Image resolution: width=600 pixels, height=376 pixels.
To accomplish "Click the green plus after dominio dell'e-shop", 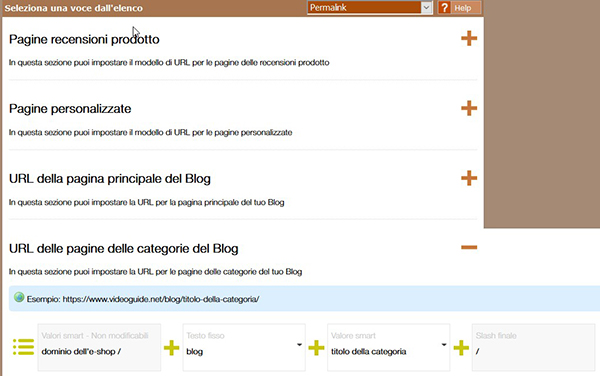I will click(x=171, y=348).
